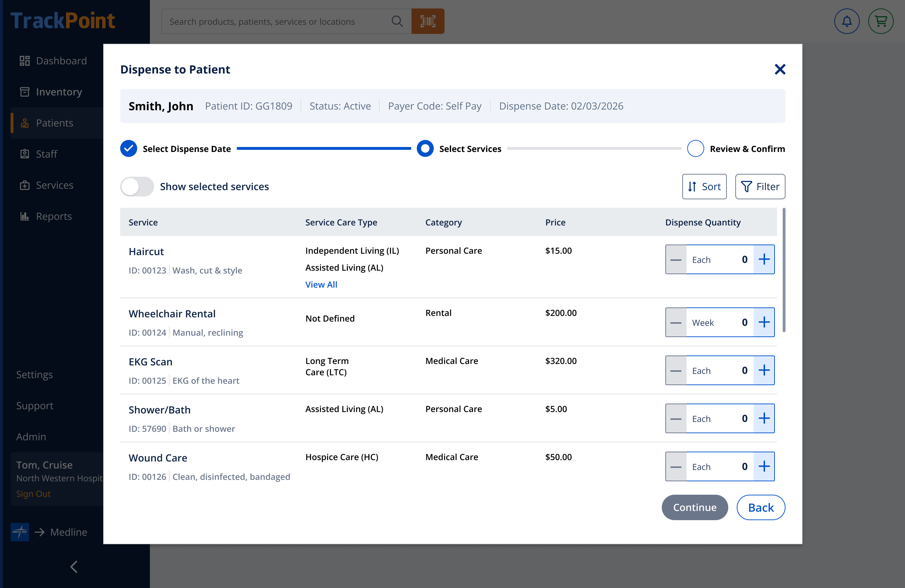
Task: Click the Back button
Action: (761, 507)
